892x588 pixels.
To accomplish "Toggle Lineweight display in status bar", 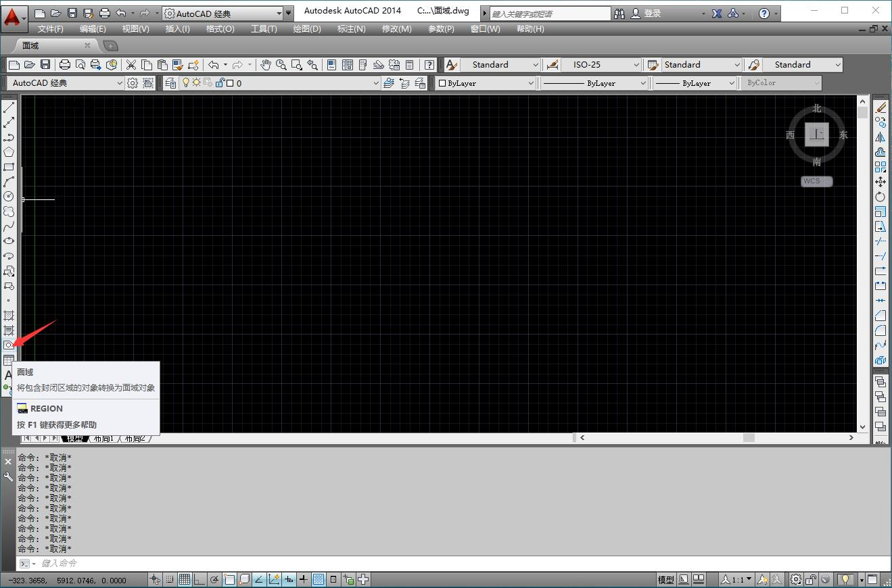I will (304, 579).
